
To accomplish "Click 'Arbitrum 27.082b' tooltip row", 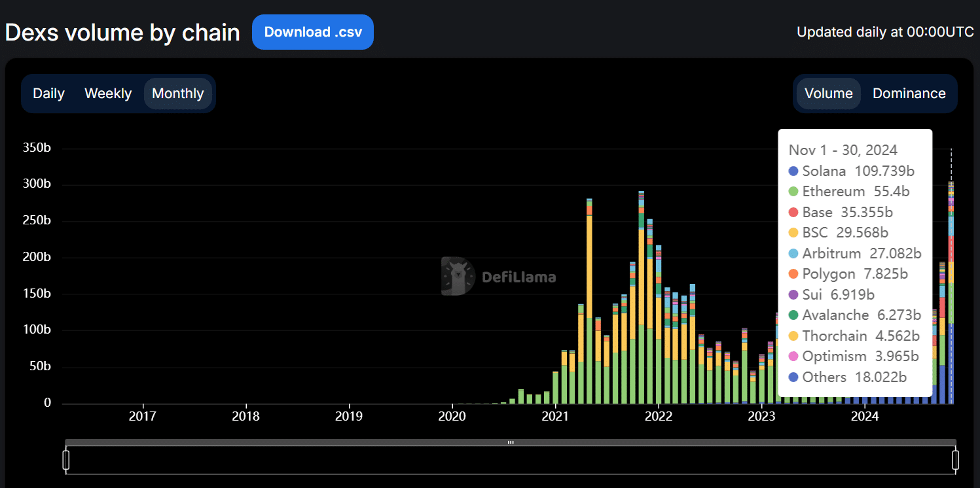I will 855,253.
